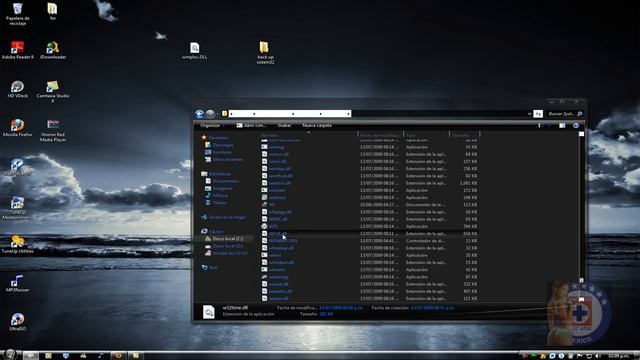The width and height of the screenshot is (640, 360).
Task: Select the file row sized 794 KB
Action: coord(369,227)
